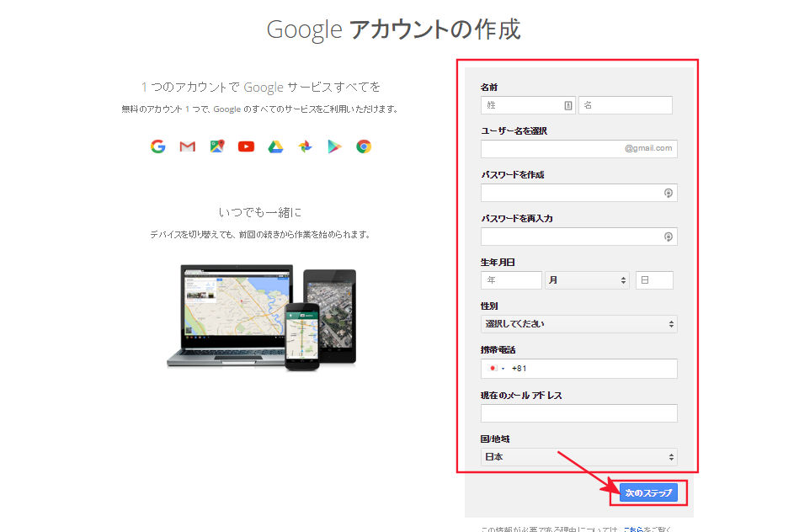Viewport: 799px width, 532px height.
Task: Click the key icon in パスワードを再入力 field
Action: coord(668,237)
